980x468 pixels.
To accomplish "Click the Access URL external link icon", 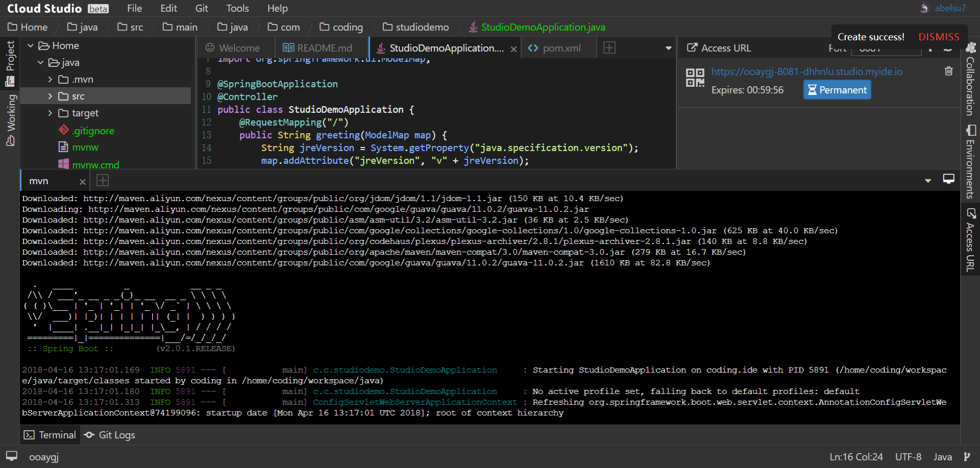I will 692,47.
